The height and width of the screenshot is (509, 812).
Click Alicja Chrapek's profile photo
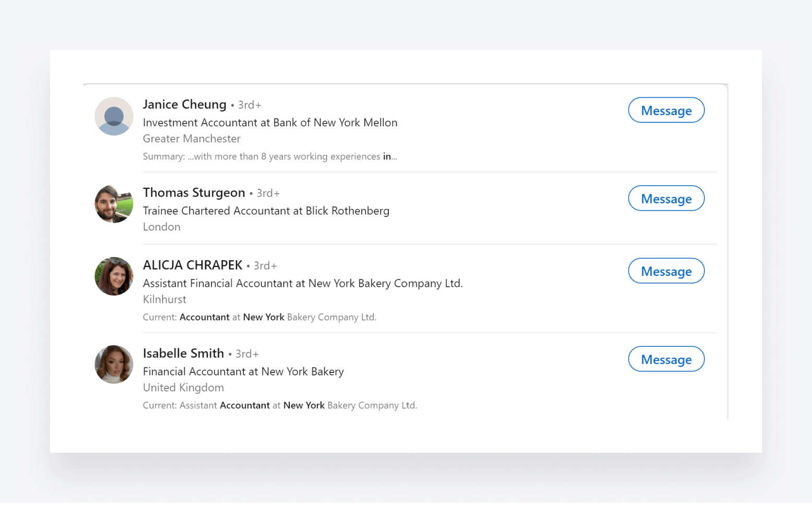pos(114,276)
